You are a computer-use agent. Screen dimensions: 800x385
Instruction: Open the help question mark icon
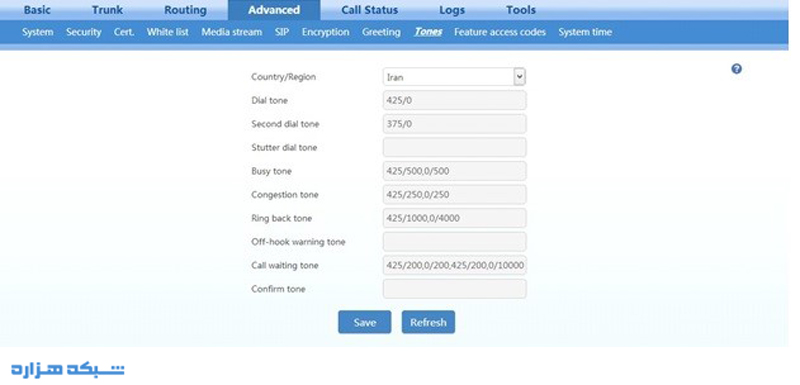tap(736, 69)
